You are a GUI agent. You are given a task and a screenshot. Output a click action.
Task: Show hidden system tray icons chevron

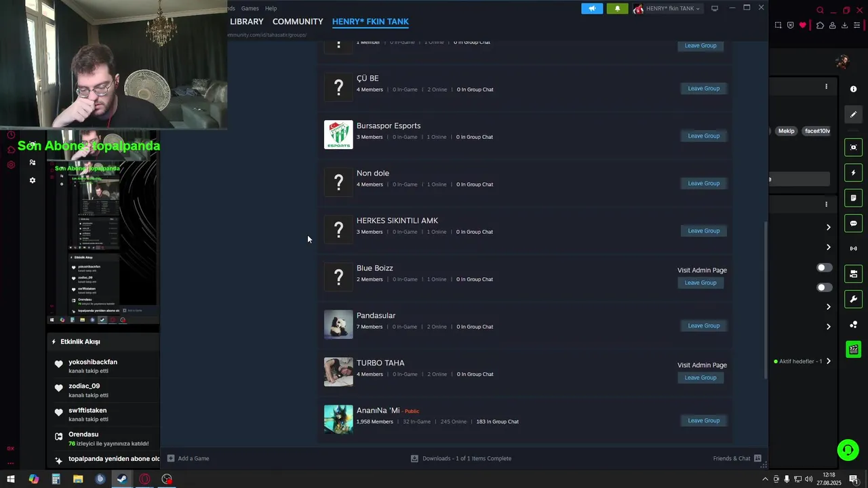[x=765, y=479]
